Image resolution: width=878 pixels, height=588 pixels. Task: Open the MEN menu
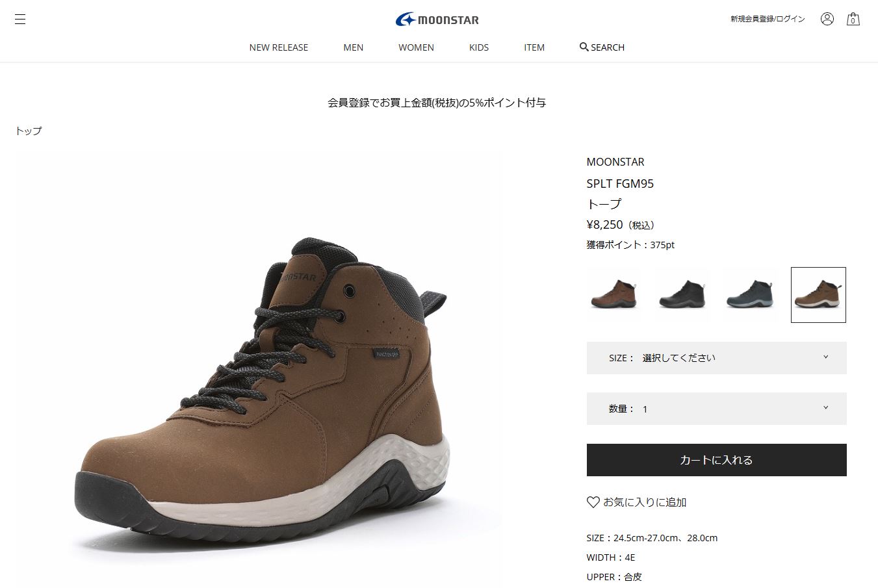pyautogui.click(x=354, y=47)
